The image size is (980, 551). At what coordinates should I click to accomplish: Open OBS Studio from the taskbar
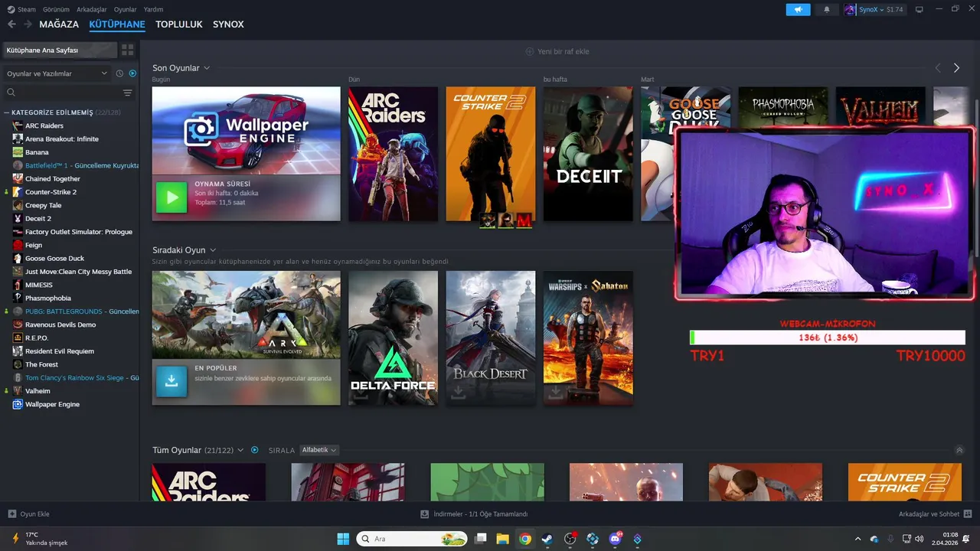pyautogui.click(x=570, y=539)
